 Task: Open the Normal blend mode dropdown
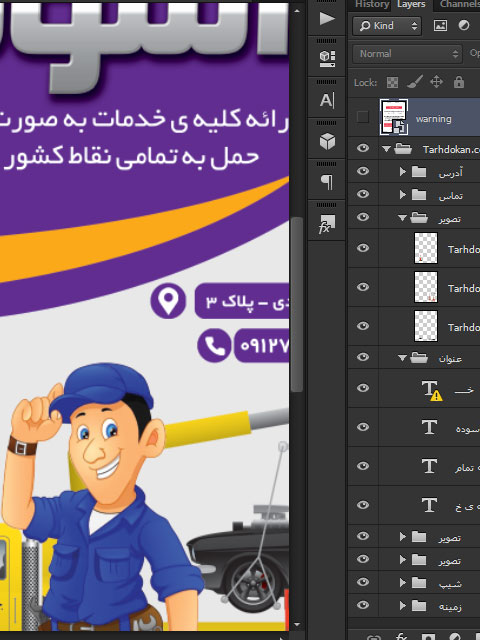[x=407, y=54]
